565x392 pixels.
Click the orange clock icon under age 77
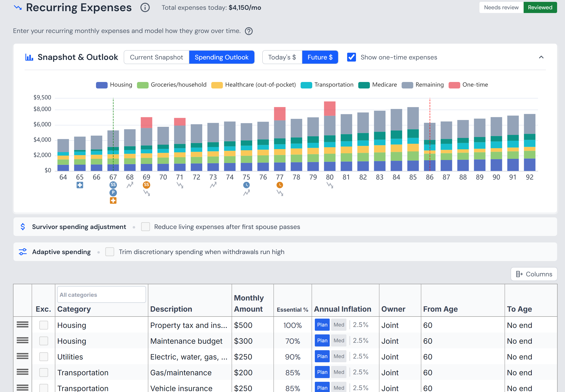pyautogui.click(x=280, y=185)
